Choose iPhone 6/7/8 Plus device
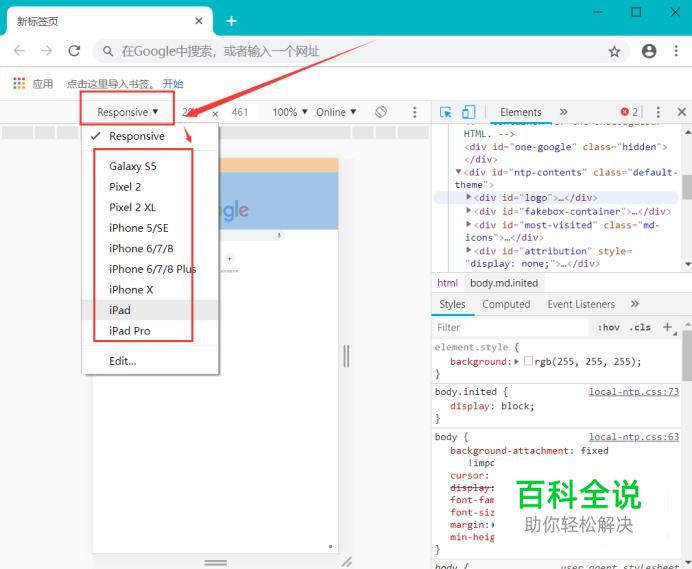 tap(150, 269)
